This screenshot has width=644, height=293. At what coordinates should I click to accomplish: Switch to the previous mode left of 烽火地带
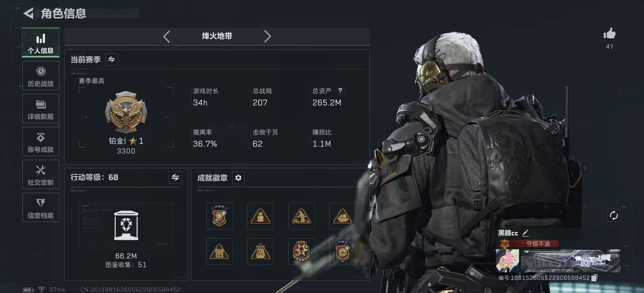(167, 36)
